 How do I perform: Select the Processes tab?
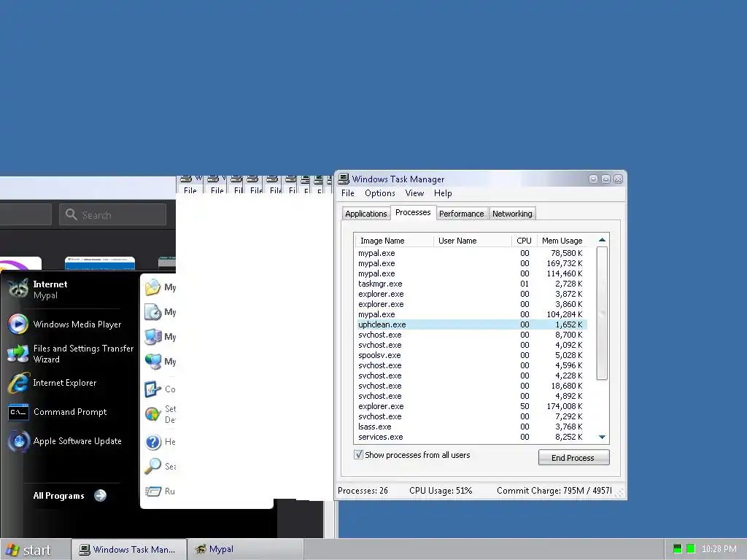413,212
